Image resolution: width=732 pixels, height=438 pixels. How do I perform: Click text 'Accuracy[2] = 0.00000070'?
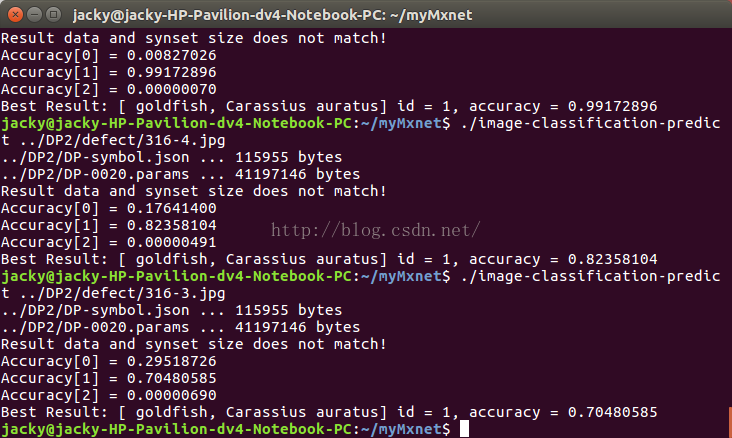[109, 89]
